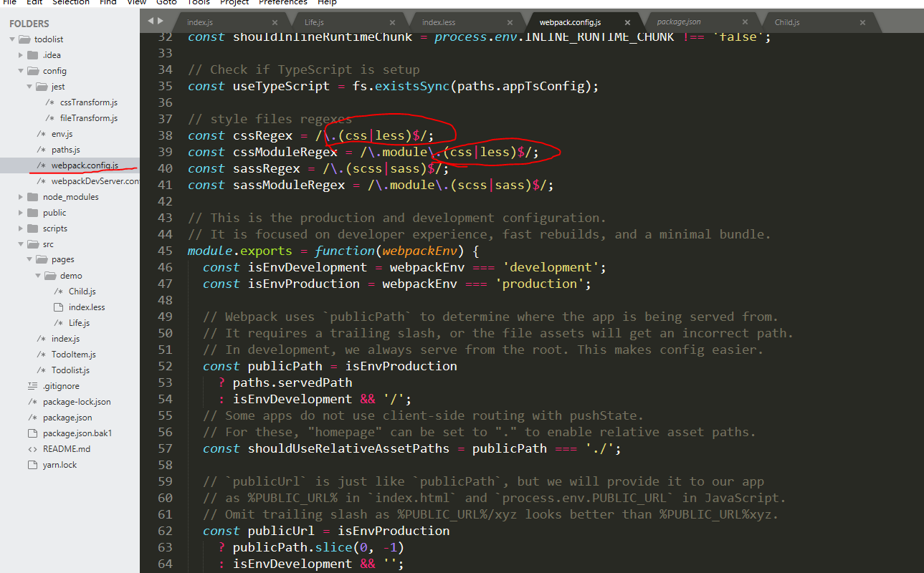Click the todolist folder icon in sidebar

(x=24, y=39)
